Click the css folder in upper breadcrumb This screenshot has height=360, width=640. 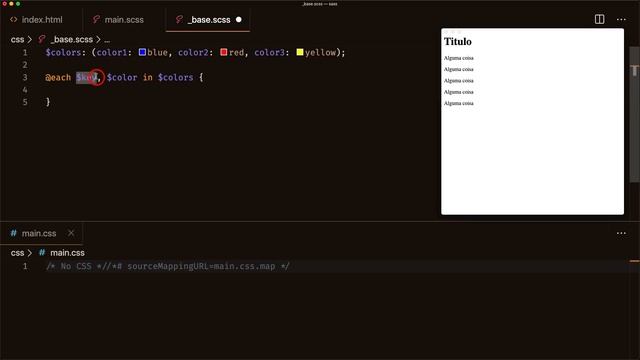point(17,40)
